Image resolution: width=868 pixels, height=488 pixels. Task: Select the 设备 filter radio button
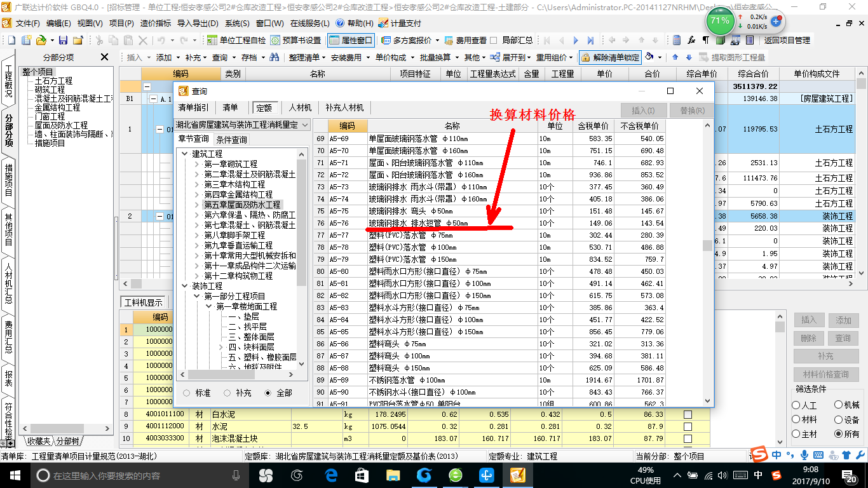pos(838,419)
